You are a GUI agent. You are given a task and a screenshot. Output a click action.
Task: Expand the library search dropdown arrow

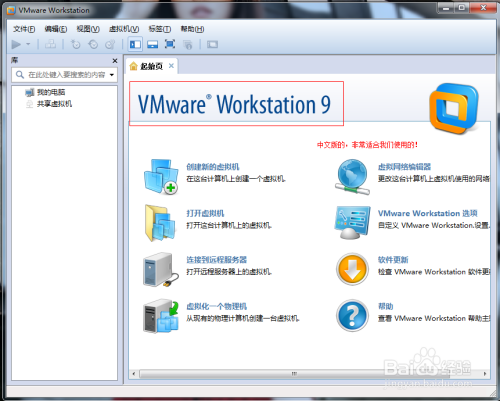[x=112, y=75]
